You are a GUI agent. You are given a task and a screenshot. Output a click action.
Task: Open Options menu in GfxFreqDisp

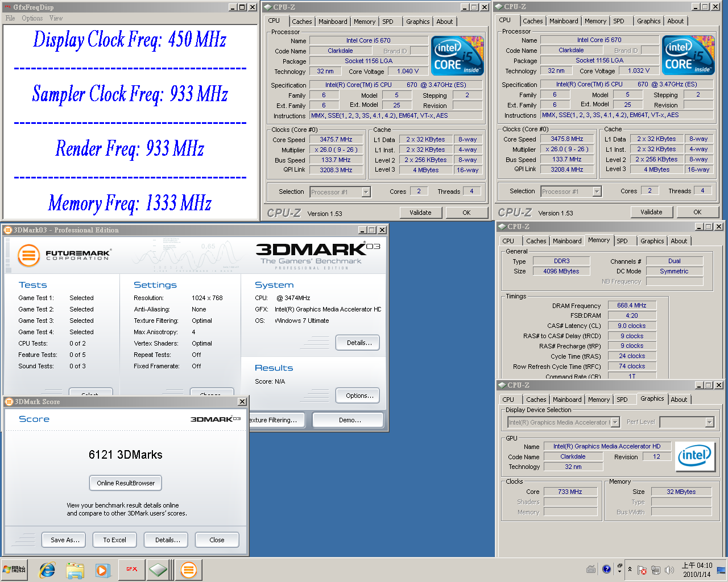tap(32, 18)
